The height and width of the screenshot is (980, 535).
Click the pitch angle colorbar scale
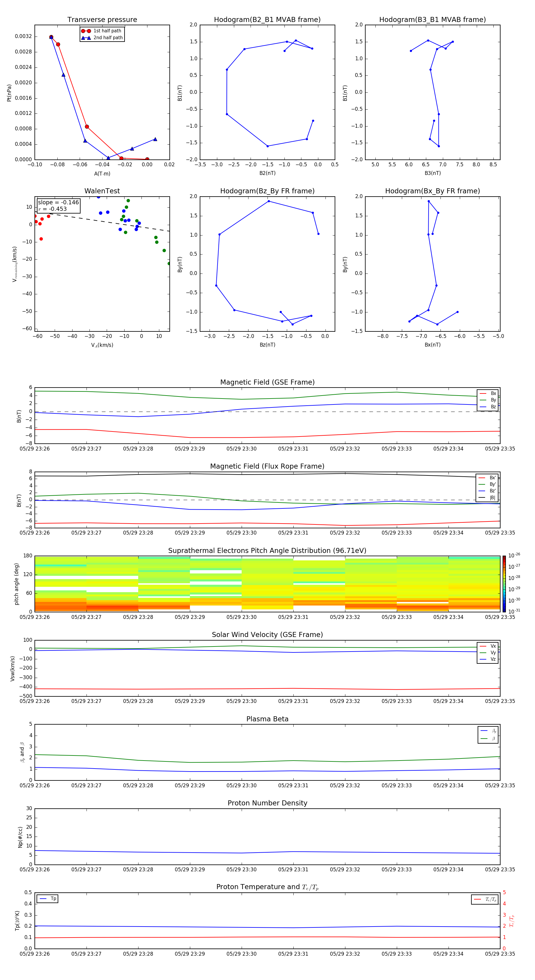point(504,584)
